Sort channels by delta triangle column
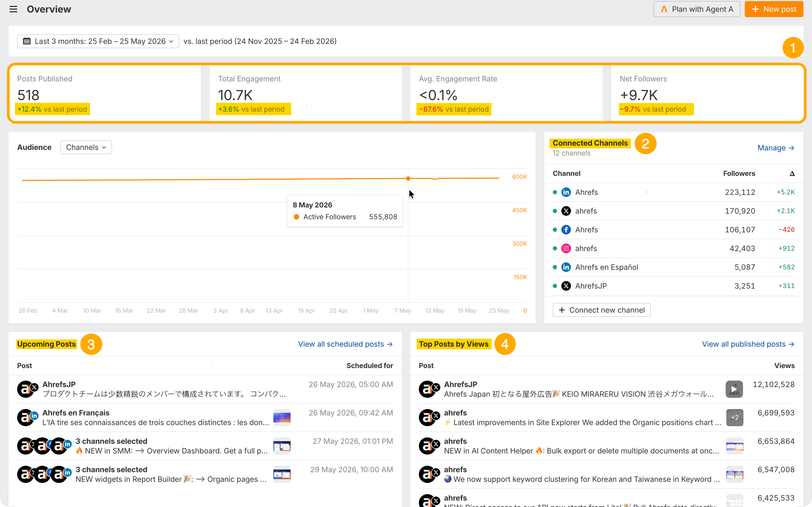The image size is (812, 507). click(x=792, y=173)
